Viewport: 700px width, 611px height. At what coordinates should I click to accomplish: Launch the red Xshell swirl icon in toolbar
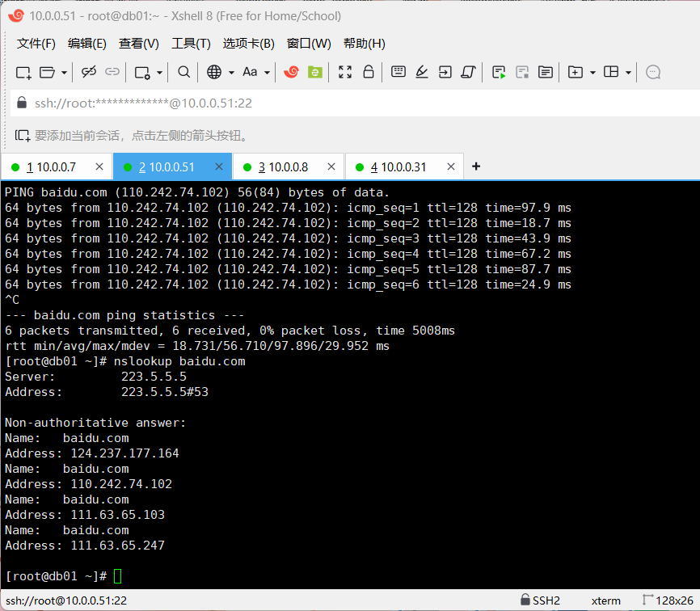(291, 72)
